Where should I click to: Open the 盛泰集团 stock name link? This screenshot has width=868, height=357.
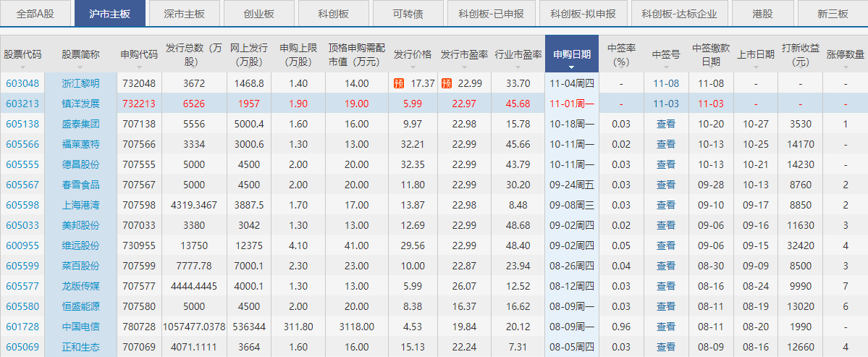(x=81, y=124)
